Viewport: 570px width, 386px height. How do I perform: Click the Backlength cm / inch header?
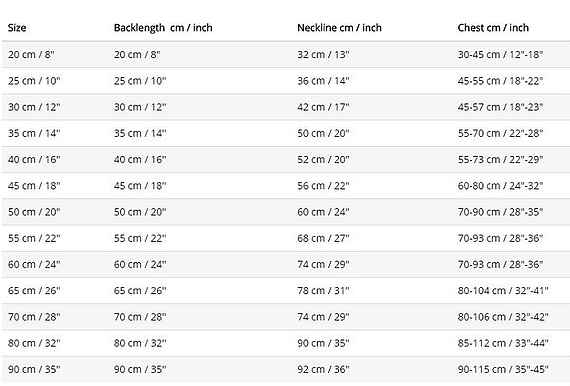163,28
